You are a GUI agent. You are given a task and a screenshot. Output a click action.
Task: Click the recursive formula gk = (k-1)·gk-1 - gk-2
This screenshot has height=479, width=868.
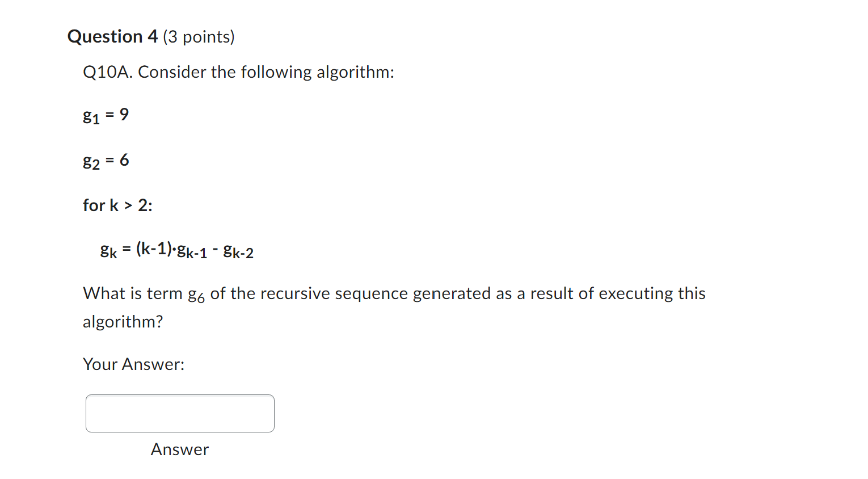pyautogui.click(x=177, y=250)
